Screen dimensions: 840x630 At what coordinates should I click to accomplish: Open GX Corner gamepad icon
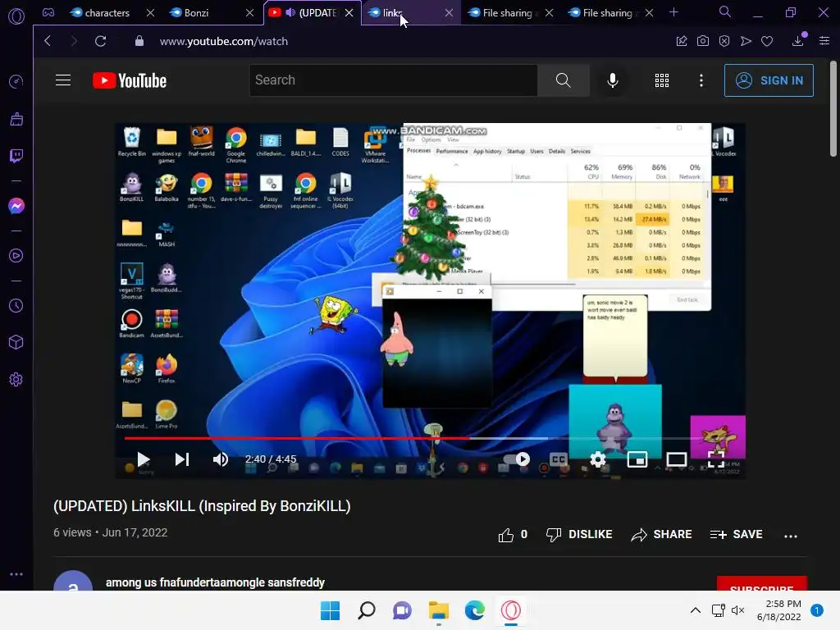tap(48, 12)
